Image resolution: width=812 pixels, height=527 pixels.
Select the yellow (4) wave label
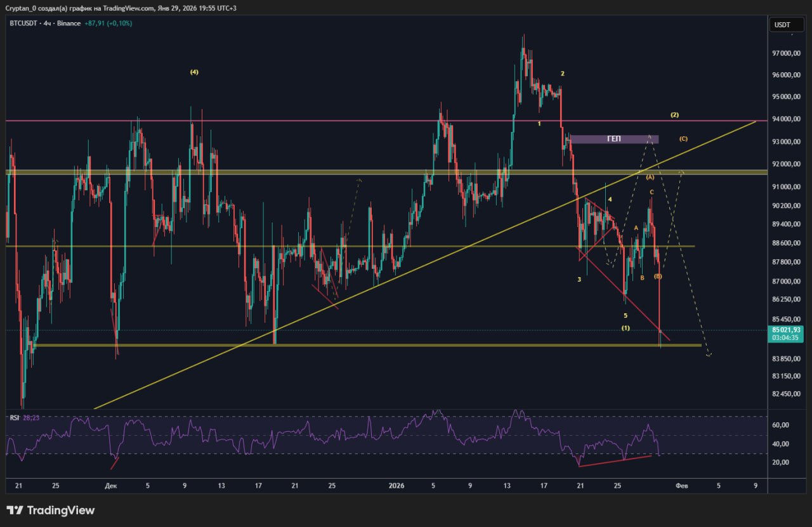194,72
